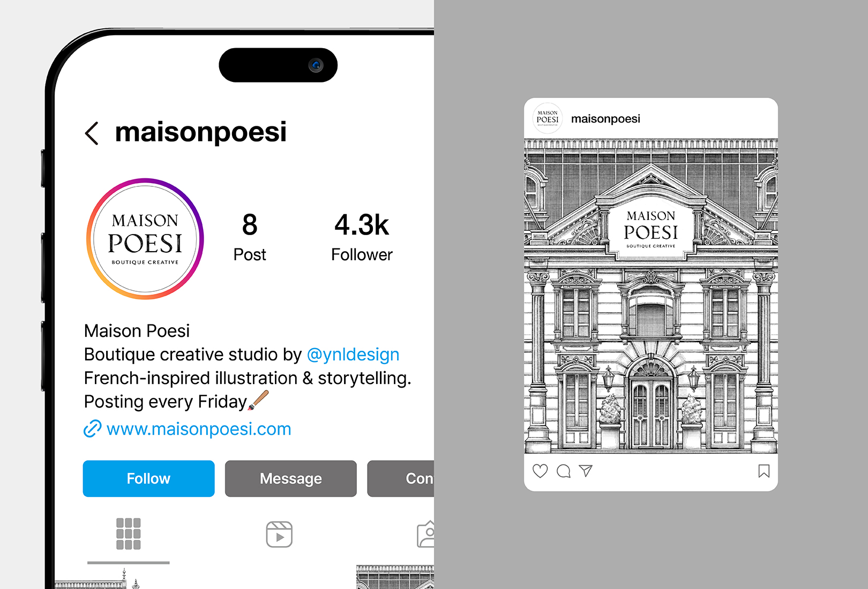Screen dimensions: 868x589
Task: Click 'French-inspired illustration & storytelling.' text
Action: coord(248,378)
